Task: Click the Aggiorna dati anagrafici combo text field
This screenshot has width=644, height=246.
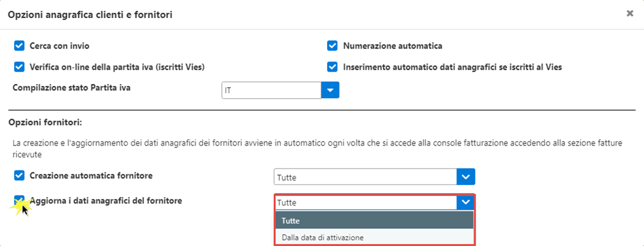Action: [366, 202]
